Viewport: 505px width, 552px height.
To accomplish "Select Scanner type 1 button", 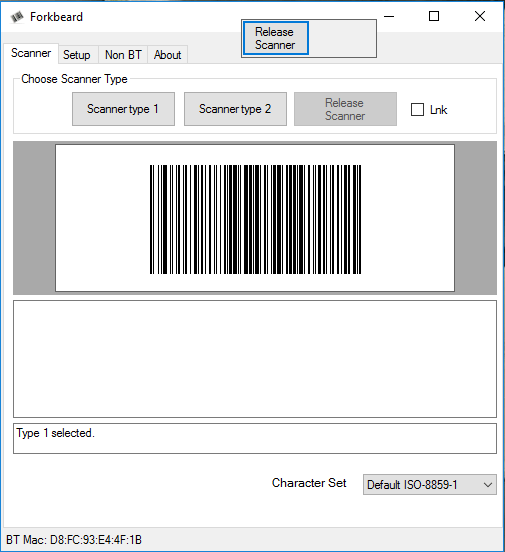I will click(x=123, y=109).
